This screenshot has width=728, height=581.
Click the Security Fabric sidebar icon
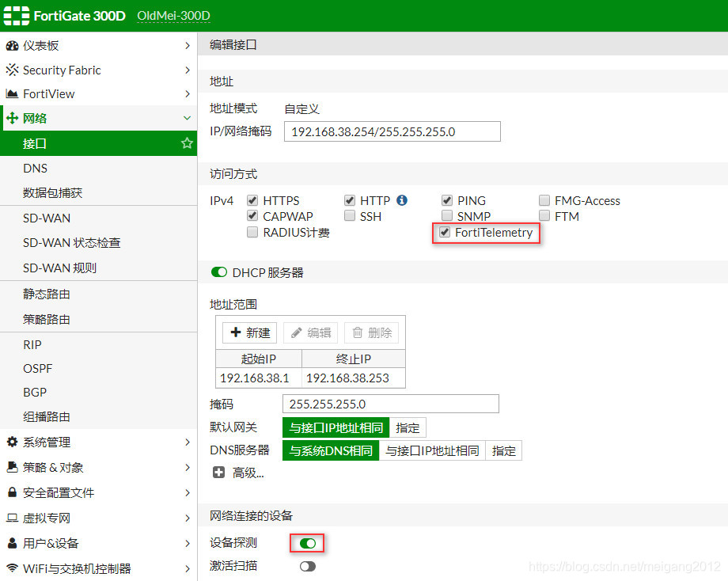coord(12,70)
